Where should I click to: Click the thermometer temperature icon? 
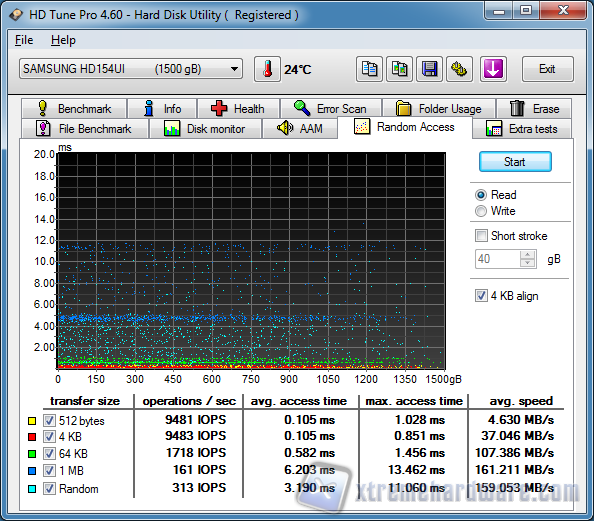coord(267,69)
